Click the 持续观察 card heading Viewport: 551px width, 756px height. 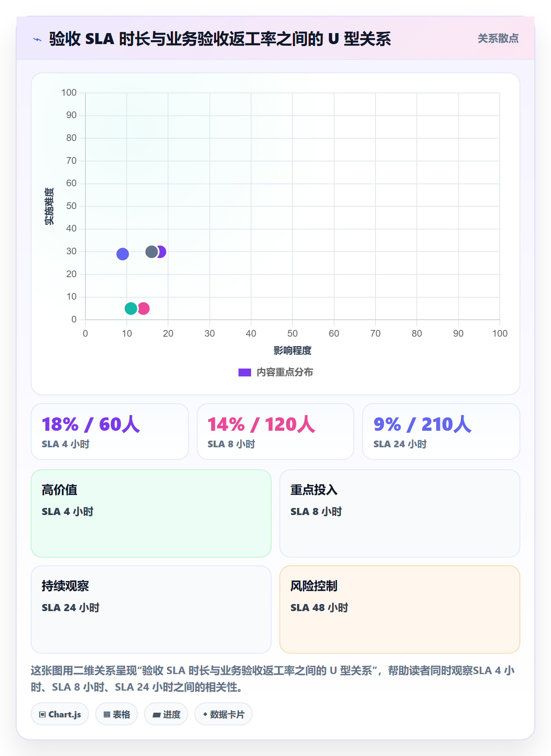[x=65, y=586]
